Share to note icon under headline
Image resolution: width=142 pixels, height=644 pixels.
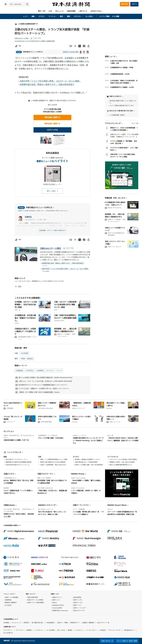click(75, 46)
